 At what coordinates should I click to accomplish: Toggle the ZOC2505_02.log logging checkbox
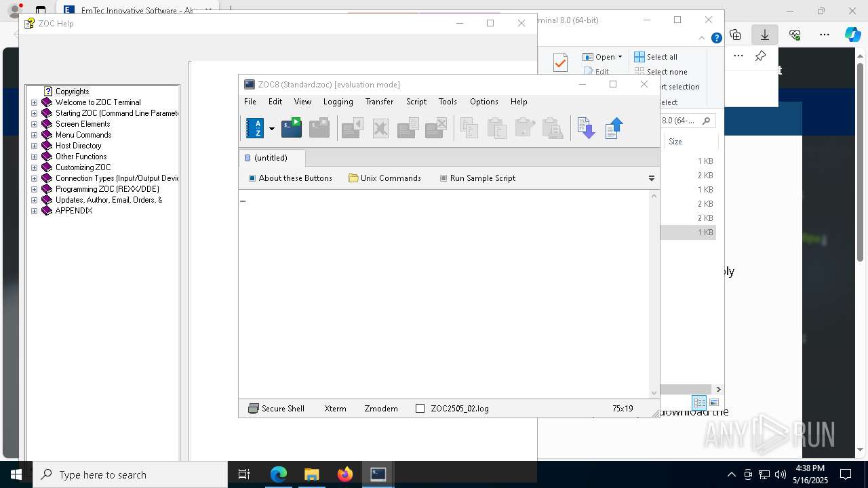coord(420,409)
